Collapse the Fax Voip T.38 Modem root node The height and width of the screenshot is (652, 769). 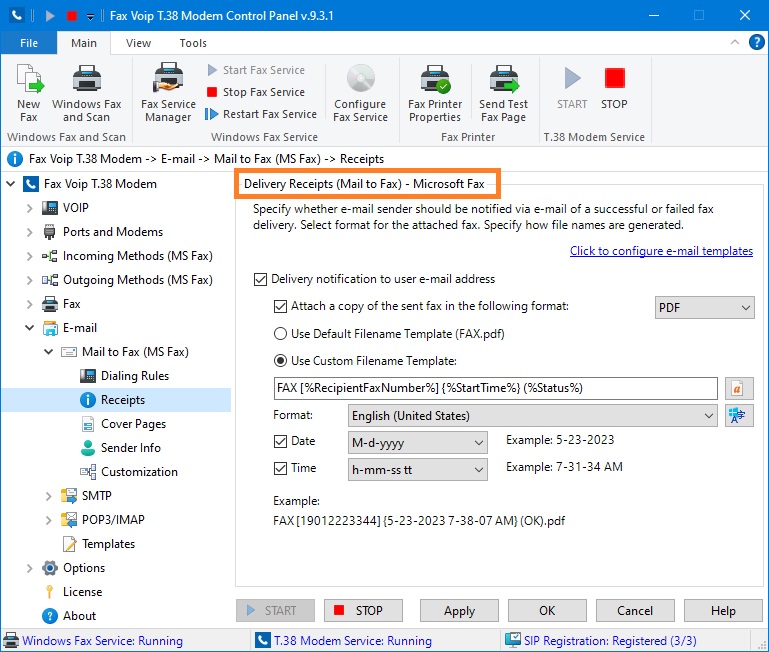tap(10, 184)
